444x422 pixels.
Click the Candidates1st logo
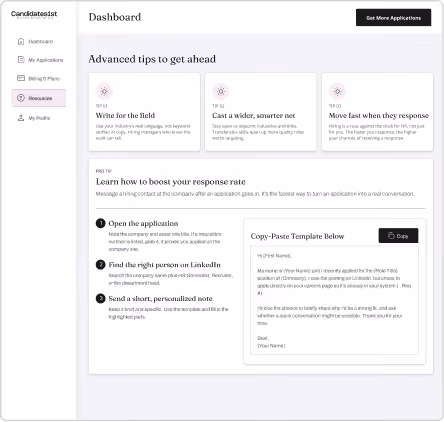34,14
